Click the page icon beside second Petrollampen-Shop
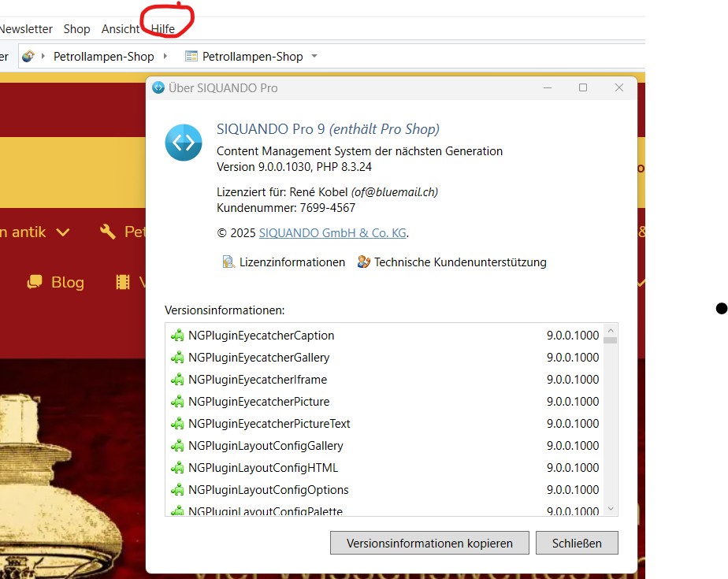Viewport: 728px width, 579px height. [191, 56]
